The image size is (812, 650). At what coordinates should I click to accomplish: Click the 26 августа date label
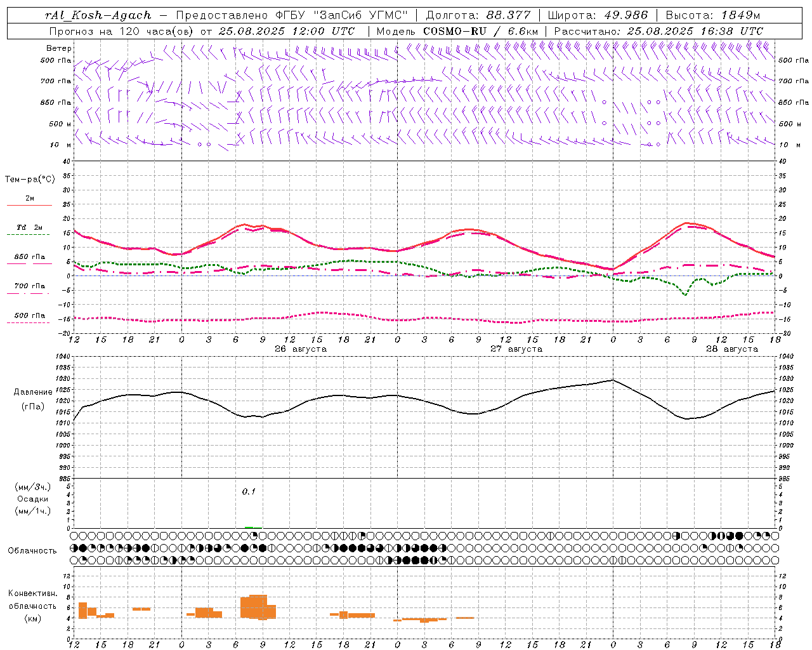pyautogui.click(x=301, y=349)
